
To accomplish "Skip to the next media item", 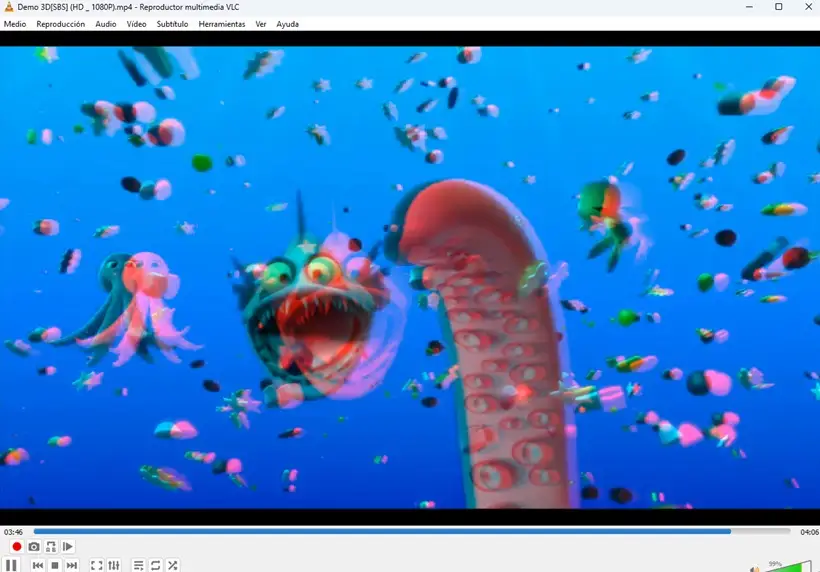I will pos(72,565).
